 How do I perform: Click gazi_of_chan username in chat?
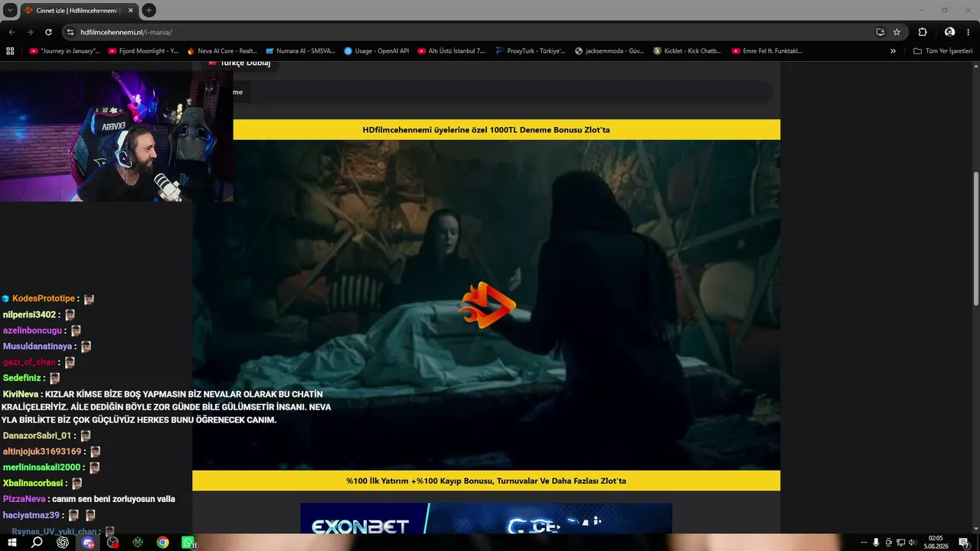(29, 362)
